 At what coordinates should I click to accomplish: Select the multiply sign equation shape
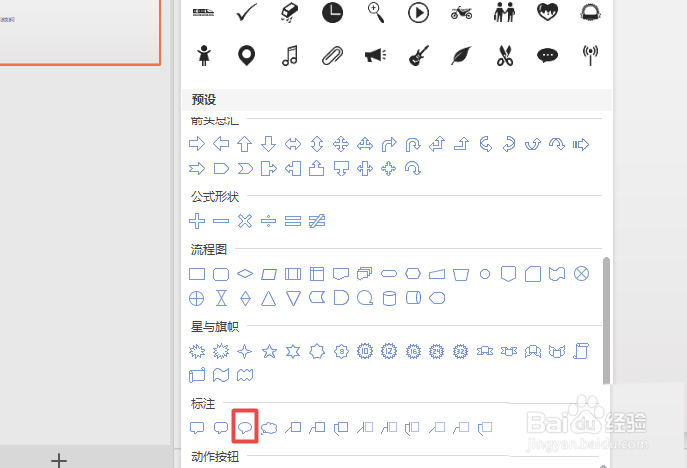point(245,221)
